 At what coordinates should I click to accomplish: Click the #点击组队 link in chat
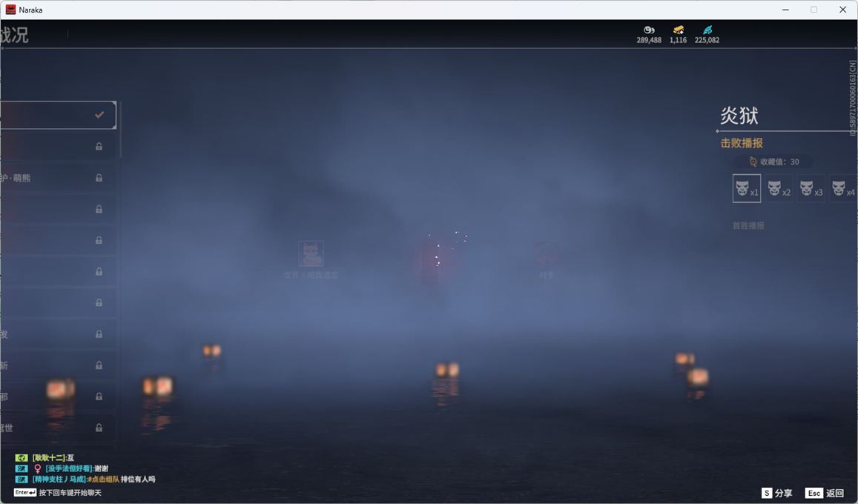[103, 480]
